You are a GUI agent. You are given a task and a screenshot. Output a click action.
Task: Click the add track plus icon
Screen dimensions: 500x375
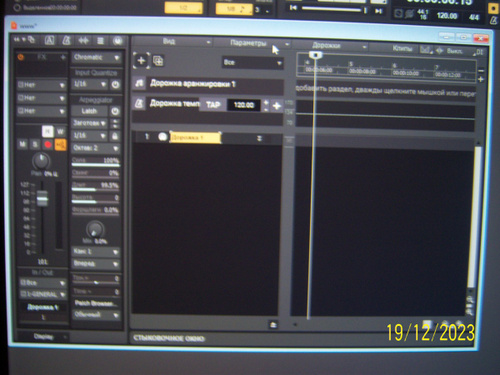point(141,61)
